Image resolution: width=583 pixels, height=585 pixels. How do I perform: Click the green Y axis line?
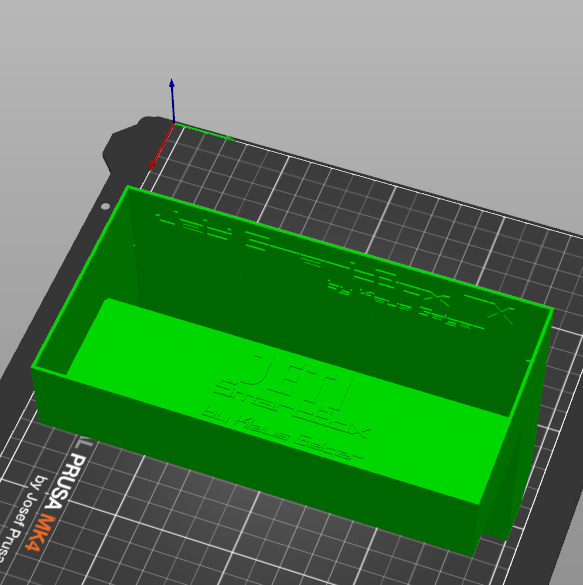pos(203,132)
